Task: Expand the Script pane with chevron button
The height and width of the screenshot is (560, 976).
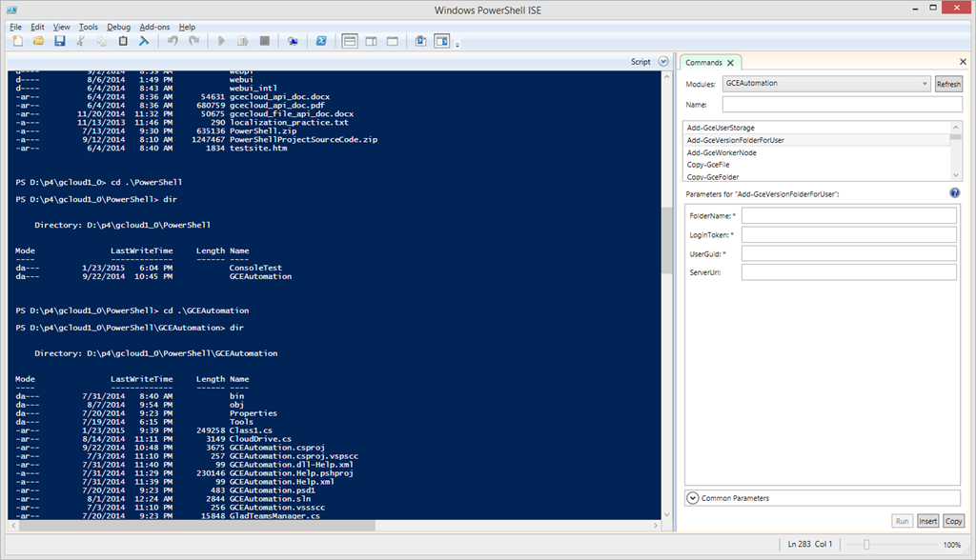Action: tap(663, 62)
